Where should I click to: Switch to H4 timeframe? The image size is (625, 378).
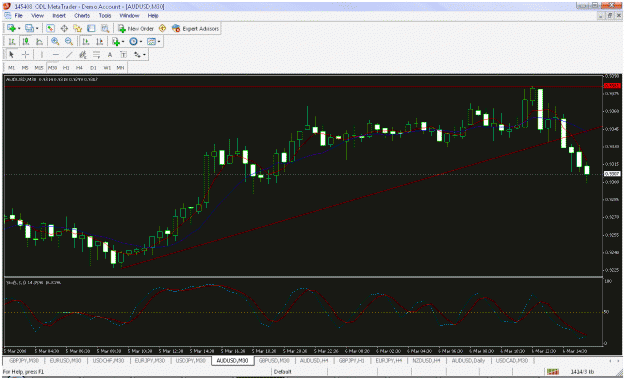point(79,68)
